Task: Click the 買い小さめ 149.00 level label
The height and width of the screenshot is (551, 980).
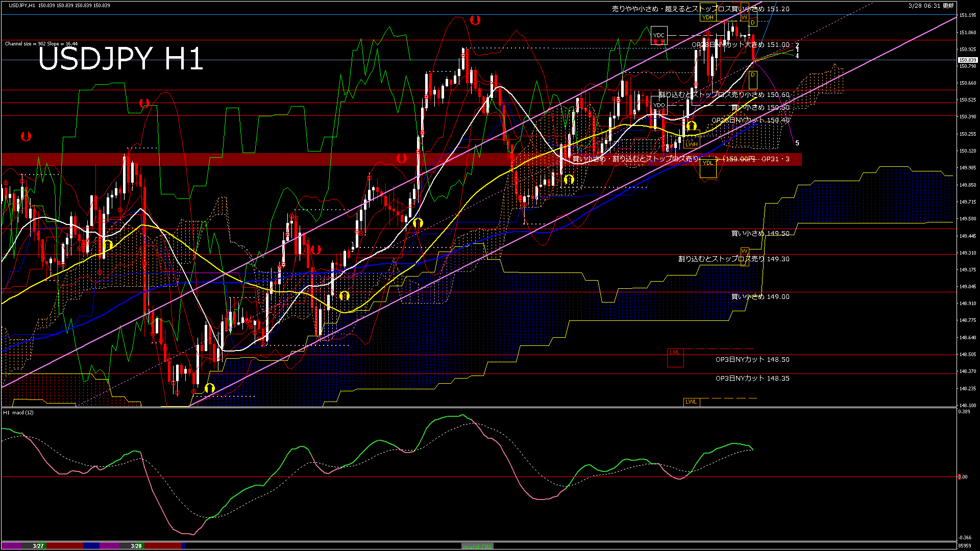Action: pyautogui.click(x=760, y=296)
